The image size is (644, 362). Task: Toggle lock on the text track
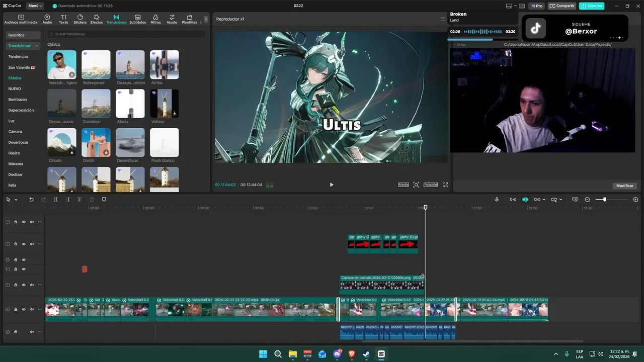pyautogui.click(x=16, y=269)
